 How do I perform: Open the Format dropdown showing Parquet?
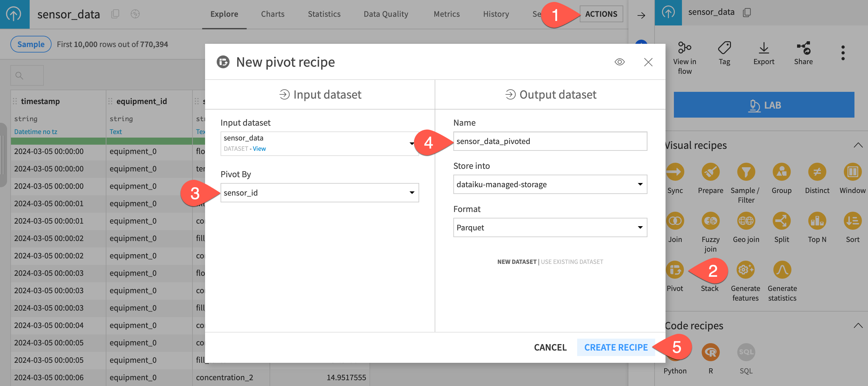[x=549, y=227]
